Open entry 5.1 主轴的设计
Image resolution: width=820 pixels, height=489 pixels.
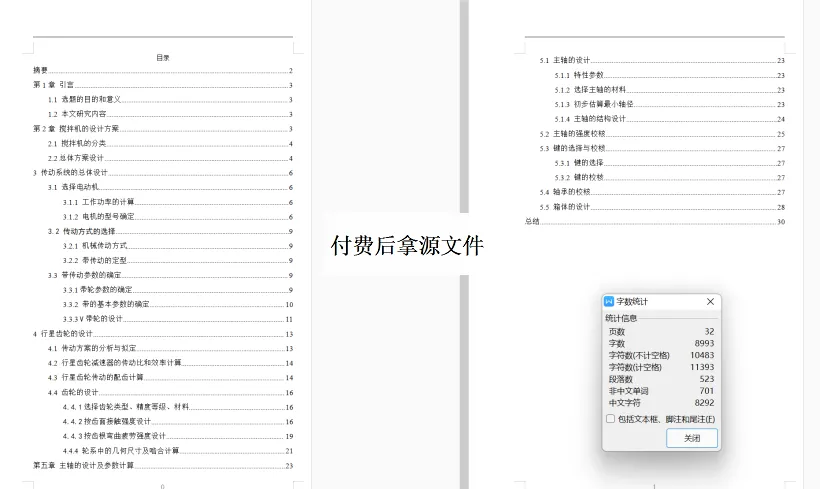tap(662, 60)
